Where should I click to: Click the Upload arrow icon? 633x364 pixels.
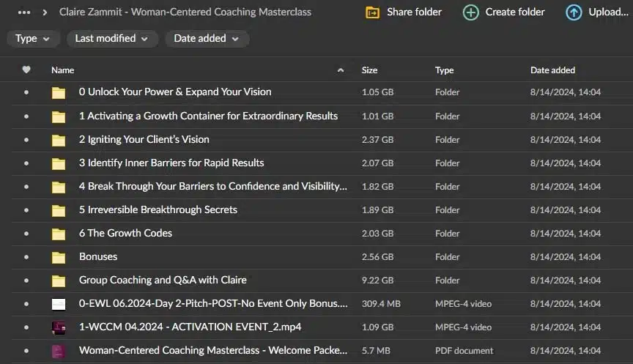(574, 12)
